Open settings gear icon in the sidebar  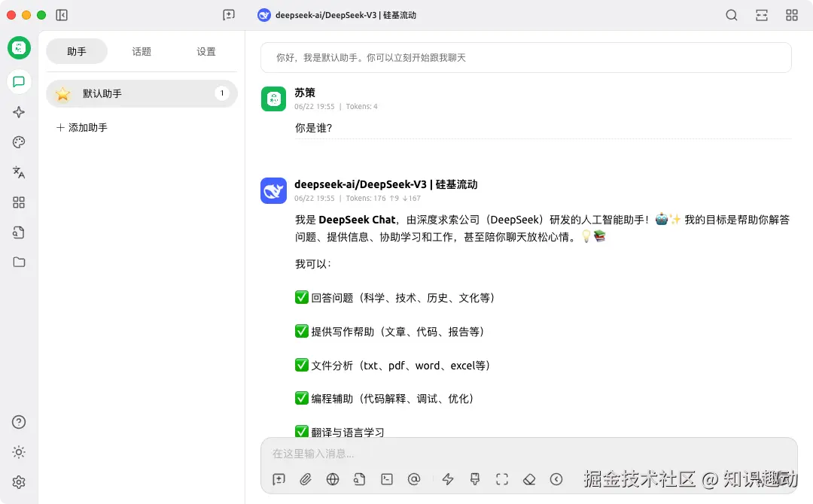(x=19, y=482)
